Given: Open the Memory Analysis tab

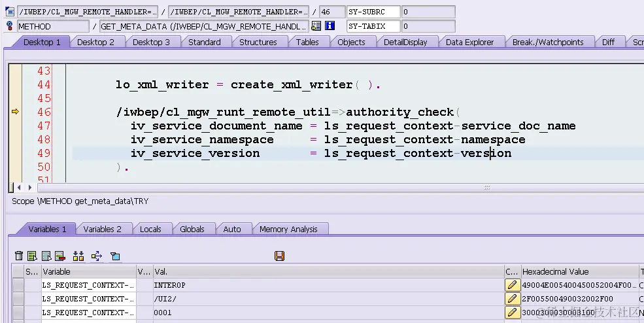Looking at the screenshot, I should click(x=288, y=229).
